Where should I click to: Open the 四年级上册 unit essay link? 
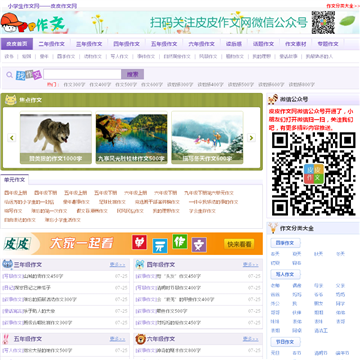(16, 193)
